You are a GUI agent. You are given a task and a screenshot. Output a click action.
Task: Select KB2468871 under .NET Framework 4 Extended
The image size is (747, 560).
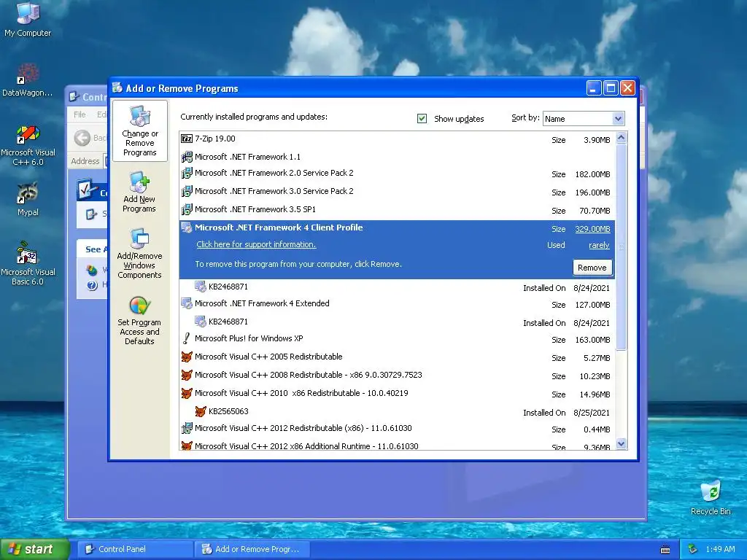tap(398, 322)
